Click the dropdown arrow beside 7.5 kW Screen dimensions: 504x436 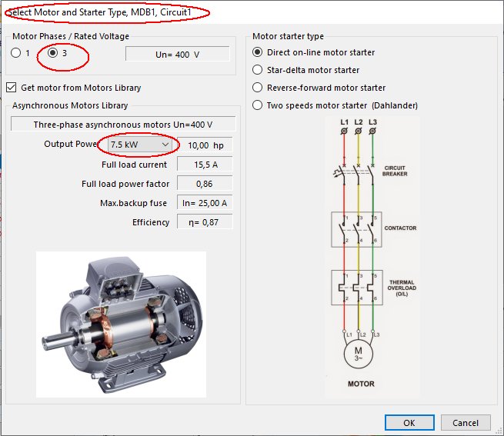(x=165, y=145)
